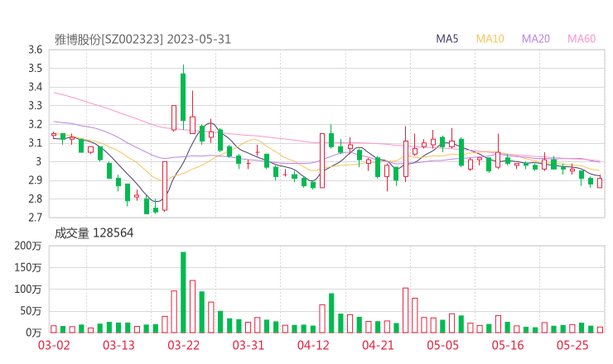Click the 2.8 price axis label
Screen dimensions: 613x364
pyautogui.click(x=35, y=199)
